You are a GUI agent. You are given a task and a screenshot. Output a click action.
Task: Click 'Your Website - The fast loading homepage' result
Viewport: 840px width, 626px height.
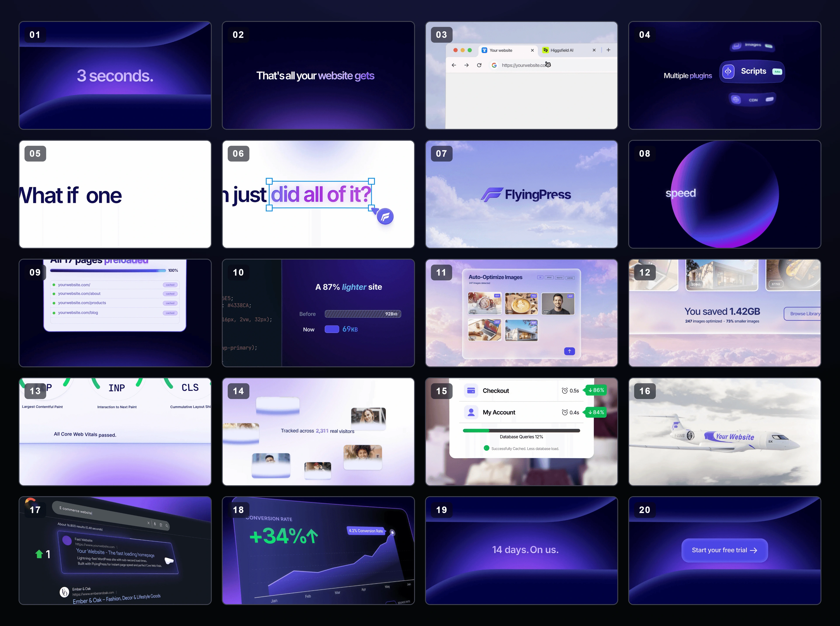(115, 553)
